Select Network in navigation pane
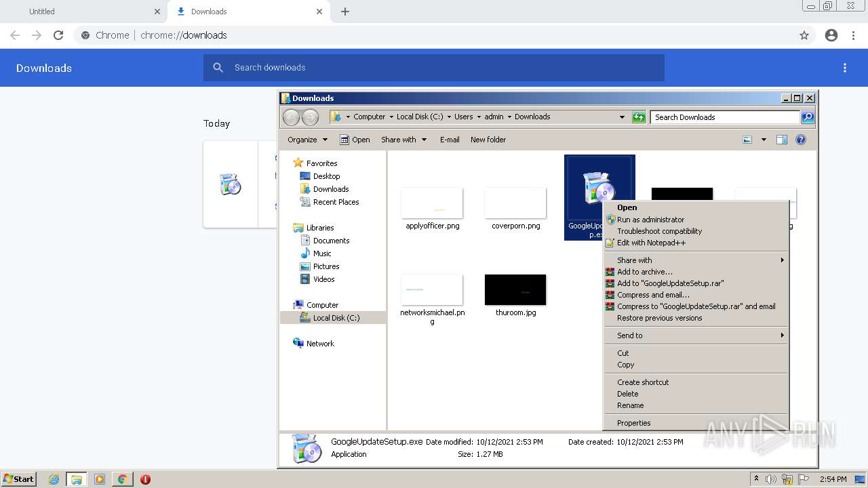Image resolution: width=868 pixels, height=488 pixels. click(320, 344)
